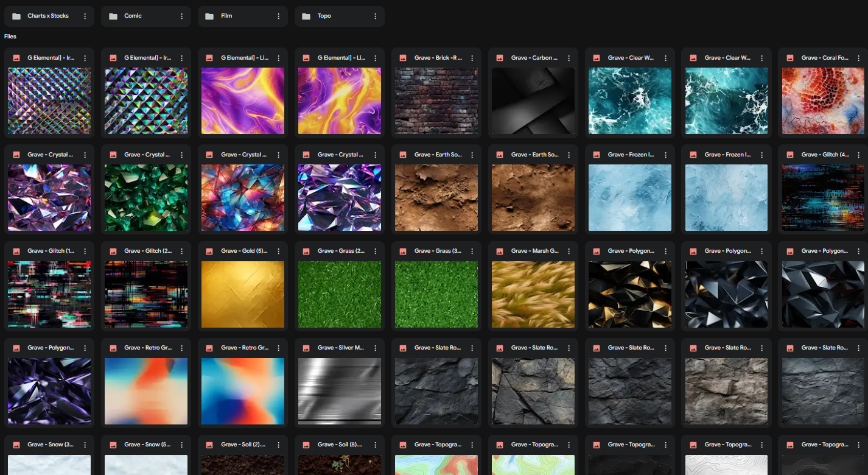Image resolution: width=868 pixels, height=475 pixels.
Task: Show more actions for Grave - Gold (5)
Action: coord(278,251)
